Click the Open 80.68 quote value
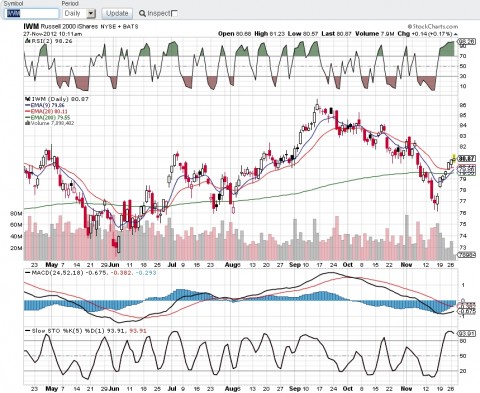This screenshot has width=480, height=393. click(235, 34)
